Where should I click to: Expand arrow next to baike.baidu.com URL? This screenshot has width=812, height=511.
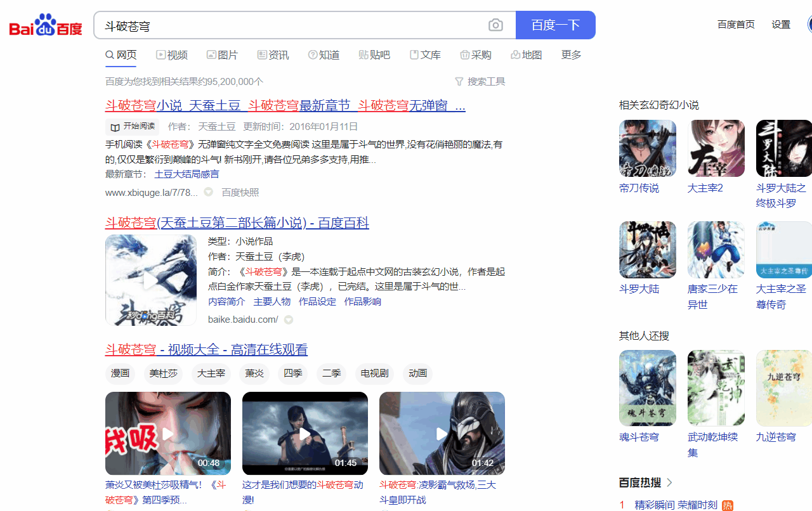[x=289, y=320]
